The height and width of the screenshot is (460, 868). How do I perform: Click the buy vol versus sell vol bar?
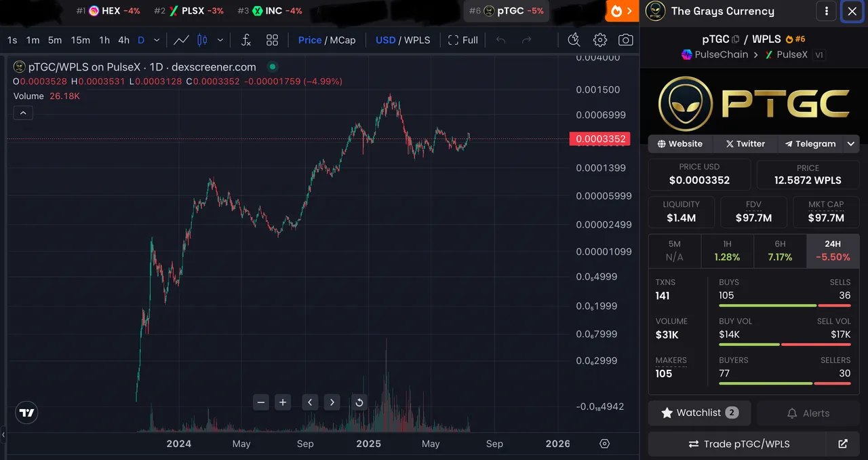tap(785, 345)
